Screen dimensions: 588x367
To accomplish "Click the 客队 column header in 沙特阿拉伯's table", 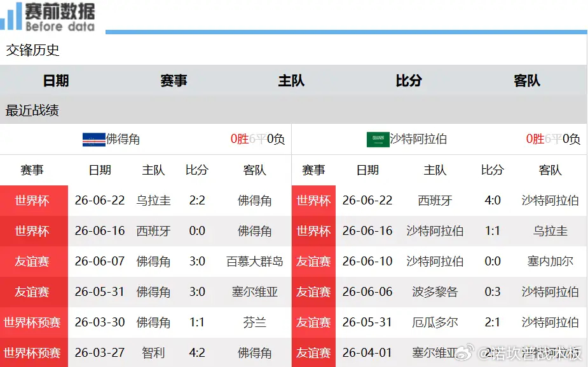I will pyautogui.click(x=550, y=170).
